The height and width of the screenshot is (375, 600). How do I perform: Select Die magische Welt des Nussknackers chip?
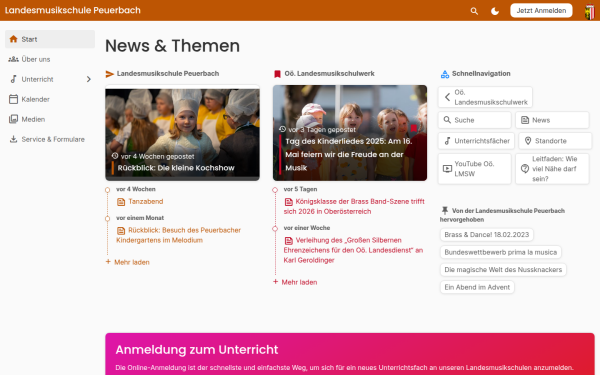click(x=503, y=270)
